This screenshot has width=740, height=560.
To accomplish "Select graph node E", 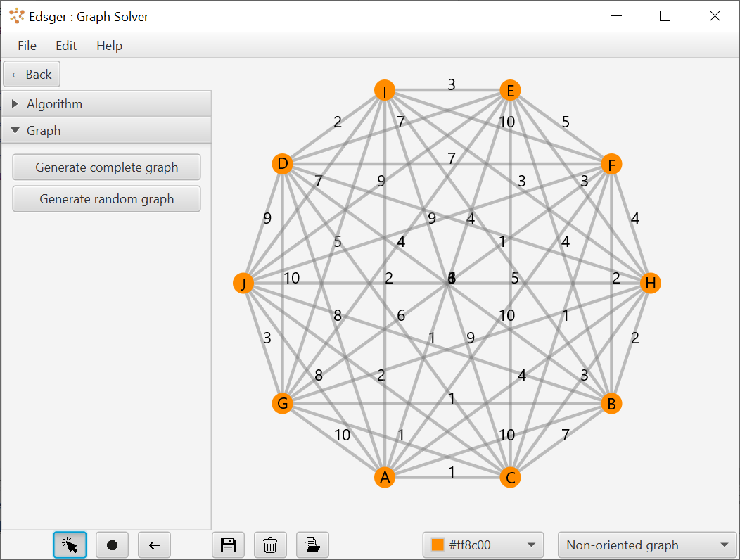I will [510, 90].
